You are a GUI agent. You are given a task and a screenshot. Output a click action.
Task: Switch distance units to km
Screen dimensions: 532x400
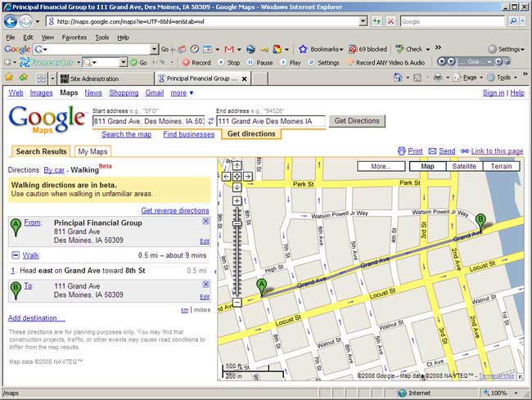(x=184, y=310)
